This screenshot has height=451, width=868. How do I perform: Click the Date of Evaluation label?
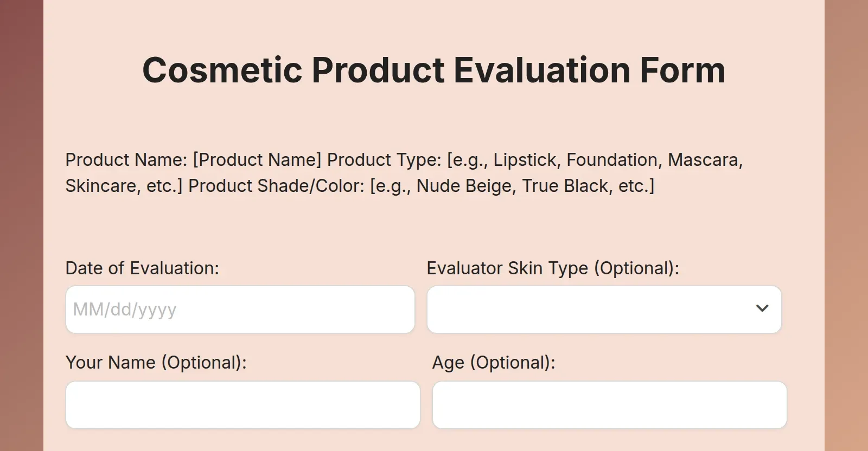[142, 268]
